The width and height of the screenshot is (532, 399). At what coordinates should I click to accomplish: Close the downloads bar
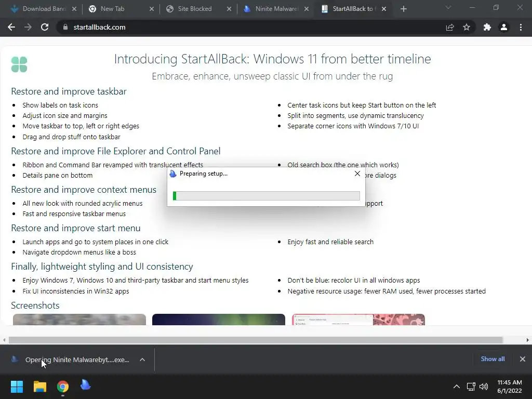pos(523,359)
